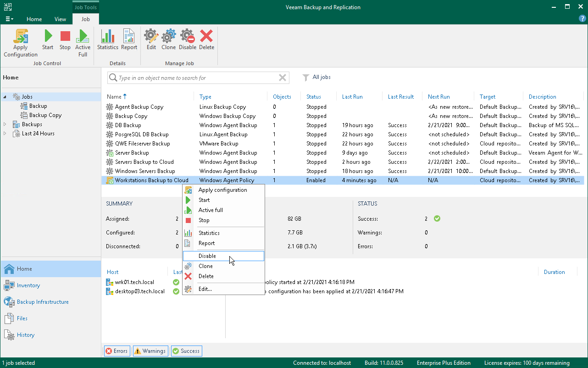
Task: Sort jobs by the Target column header
Action: pyautogui.click(x=488, y=97)
